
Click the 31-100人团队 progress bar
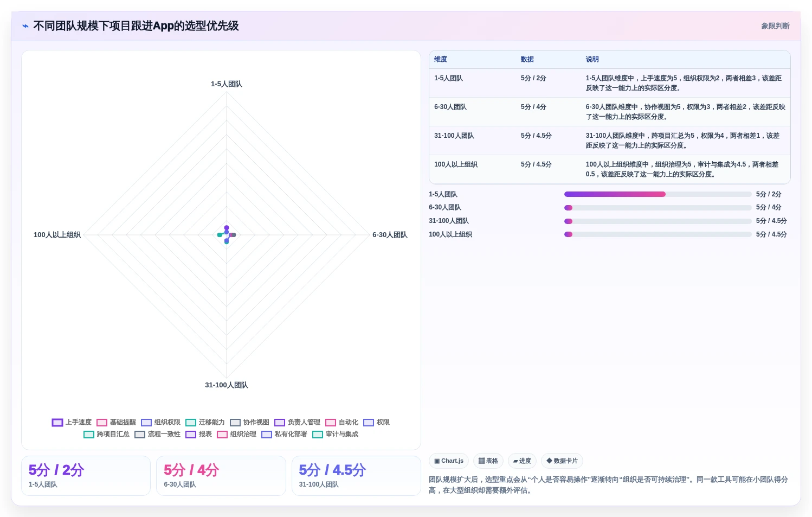click(x=658, y=221)
